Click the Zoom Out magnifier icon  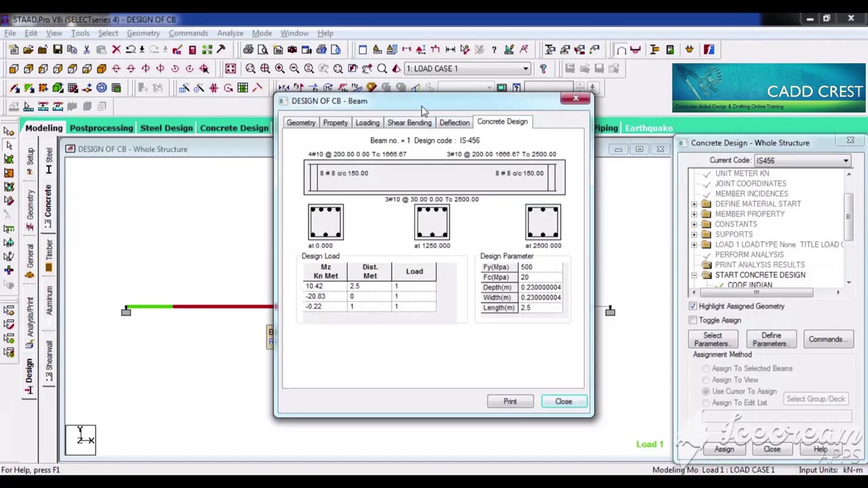click(x=294, y=68)
